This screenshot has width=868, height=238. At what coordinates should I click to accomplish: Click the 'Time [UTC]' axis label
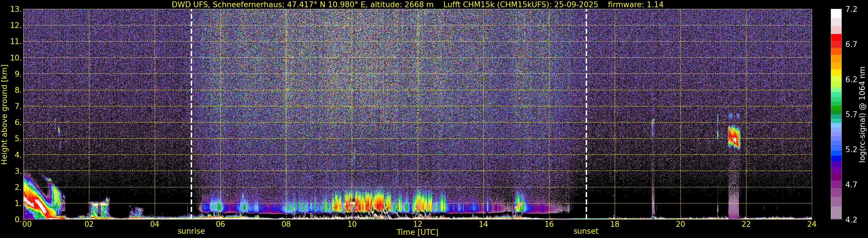[417, 232]
